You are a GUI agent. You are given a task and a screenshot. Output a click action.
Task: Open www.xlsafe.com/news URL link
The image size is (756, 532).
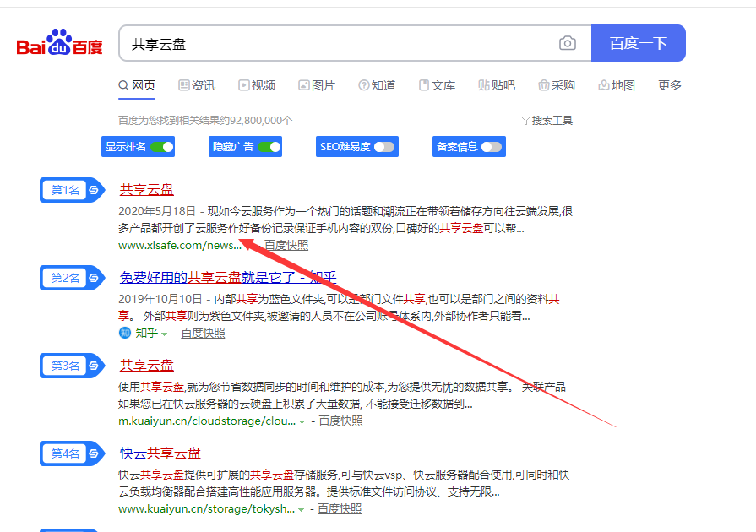(x=180, y=245)
